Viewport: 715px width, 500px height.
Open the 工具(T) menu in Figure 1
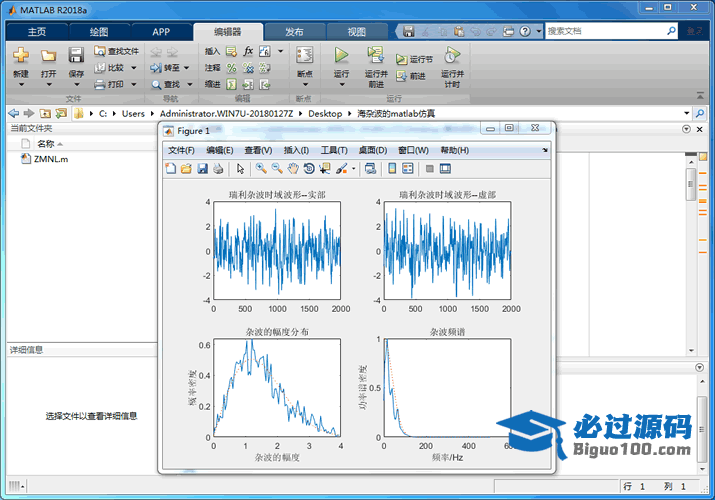(333, 150)
